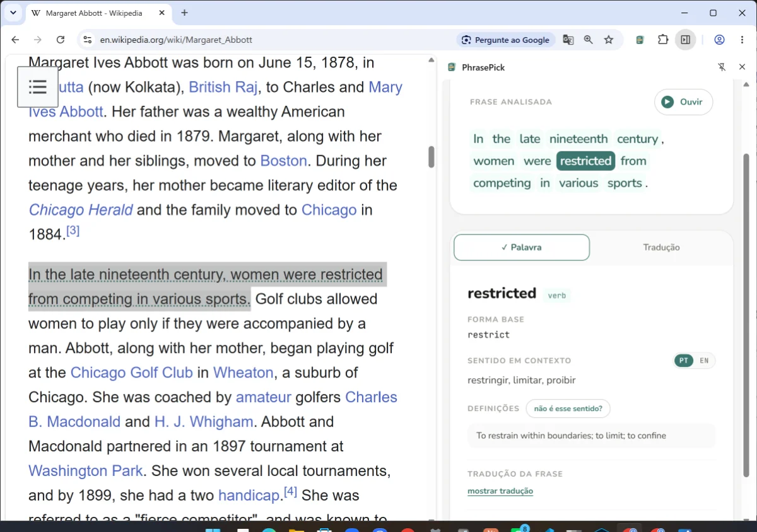Select the word chip 'restricted'
Screen dimensions: 757x532
(x=586, y=161)
